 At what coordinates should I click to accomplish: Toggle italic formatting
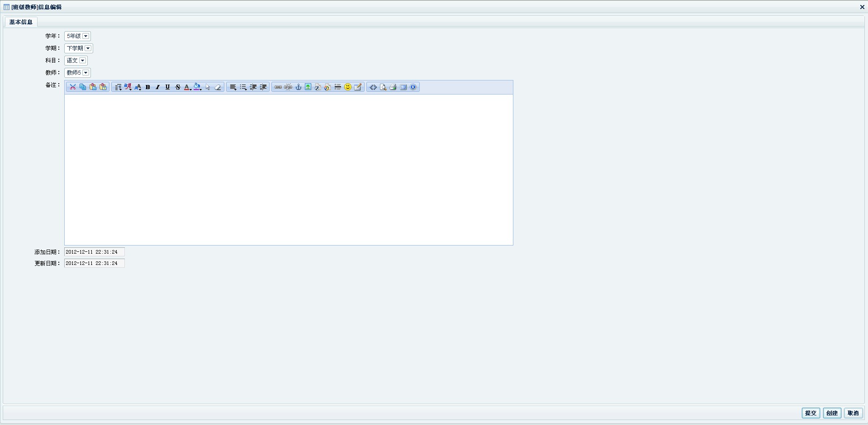158,87
